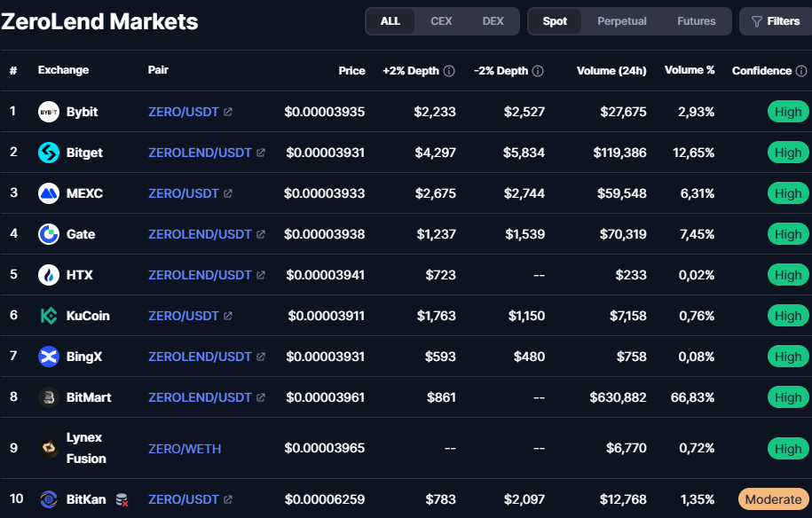
Task: Click the BitKan exchange logo
Action: coord(49,499)
